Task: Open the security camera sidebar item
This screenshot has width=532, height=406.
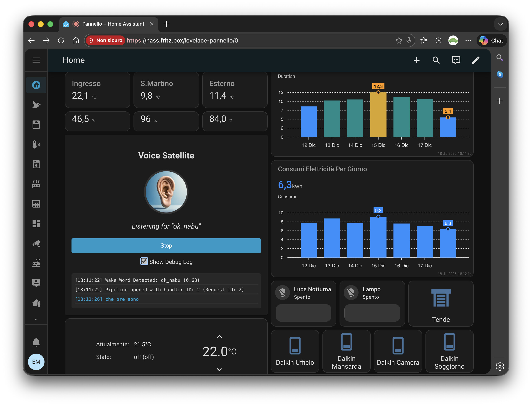Action: [36, 243]
